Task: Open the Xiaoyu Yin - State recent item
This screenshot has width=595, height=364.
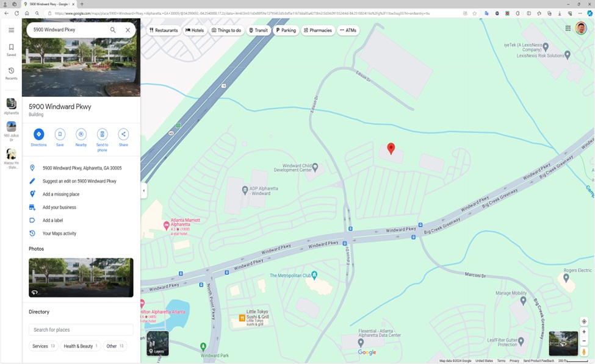Action: click(12, 159)
